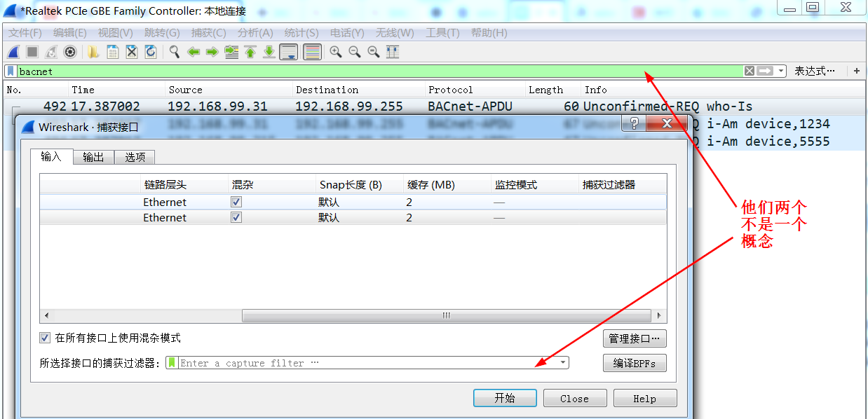Click the capture filter bookmark icon
This screenshot has height=419, width=868.
coord(172,363)
